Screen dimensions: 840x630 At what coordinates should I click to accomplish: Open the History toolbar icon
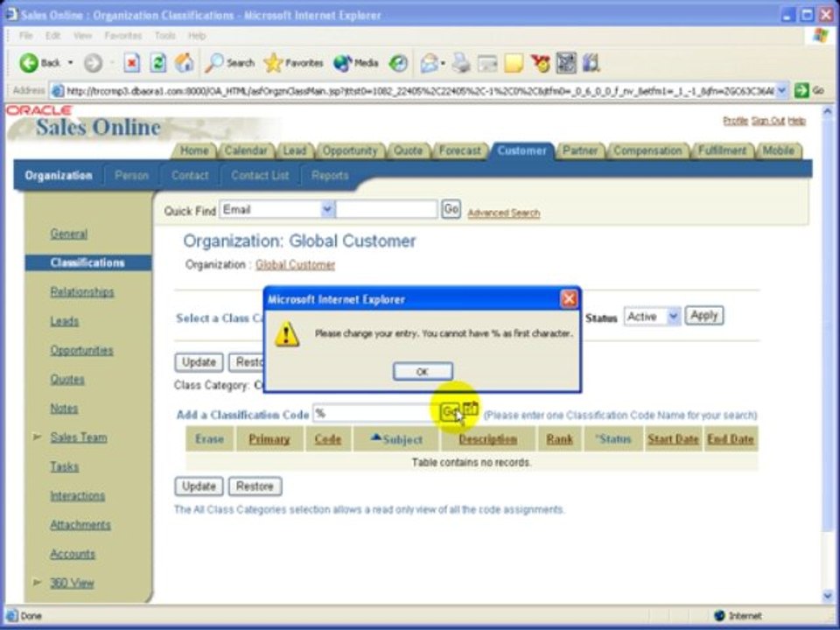click(398, 63)
